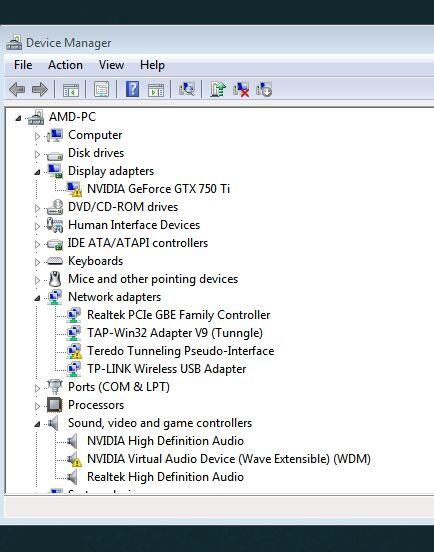The height and width of the screenshot is (552, 434).
Task: Click the AMD-PC computer icon
Action: [36, 117]
